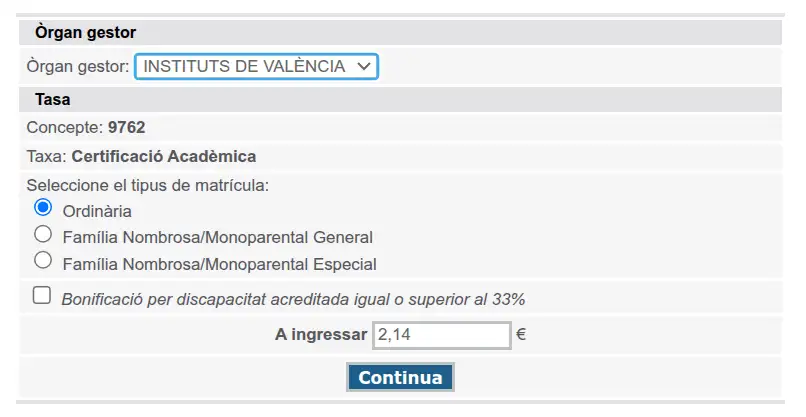Click the Concepte number 9762
Viewport: 806px width, 417px height.
coord(127,127)
